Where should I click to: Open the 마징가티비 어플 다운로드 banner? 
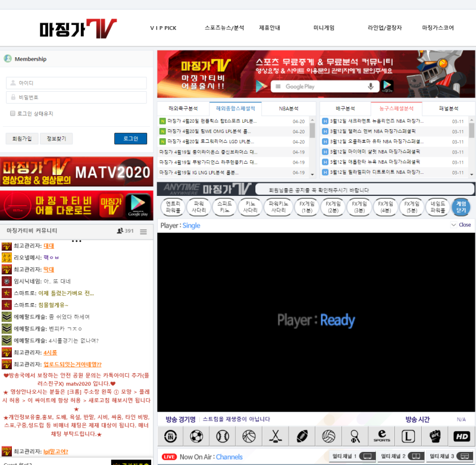tap(77, 205)
